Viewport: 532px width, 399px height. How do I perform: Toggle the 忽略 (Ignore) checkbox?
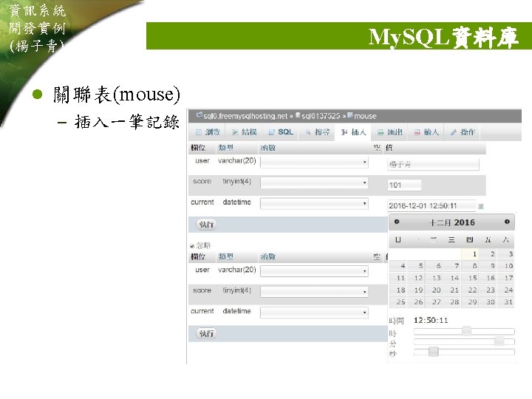point(192,246)
